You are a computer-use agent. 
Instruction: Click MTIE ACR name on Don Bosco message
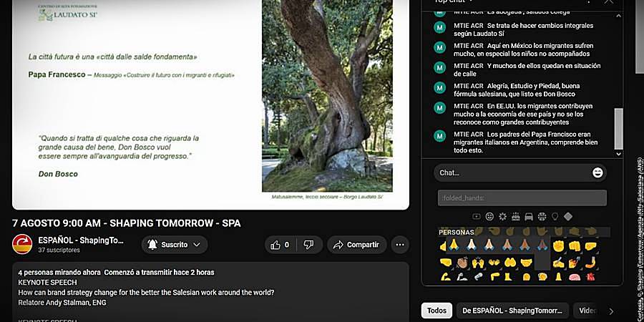click(x=469, y=86)
